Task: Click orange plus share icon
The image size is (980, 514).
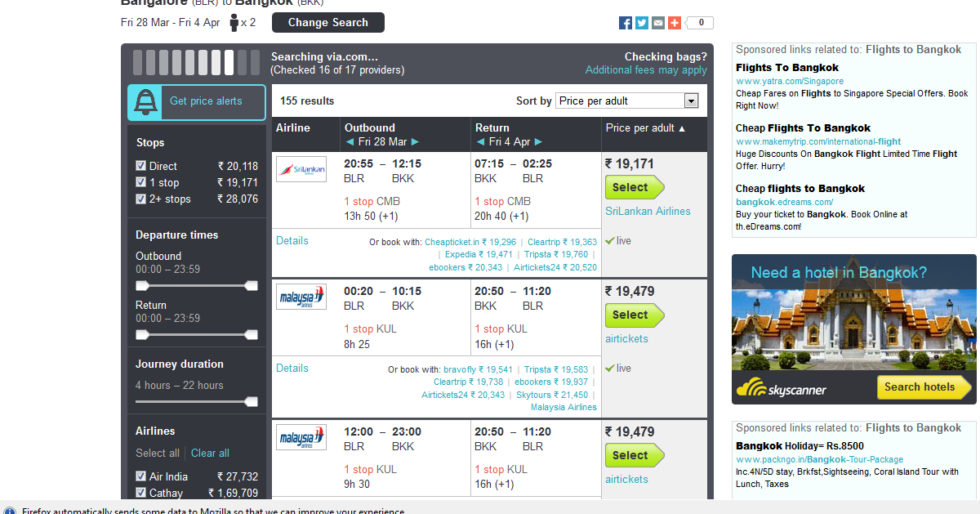Action: point(675,23)
